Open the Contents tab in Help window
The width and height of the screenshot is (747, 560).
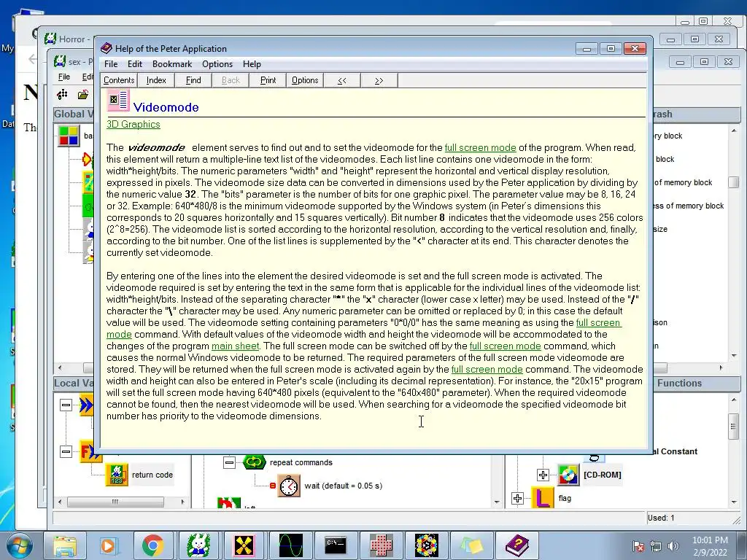(x=119, y=80)
